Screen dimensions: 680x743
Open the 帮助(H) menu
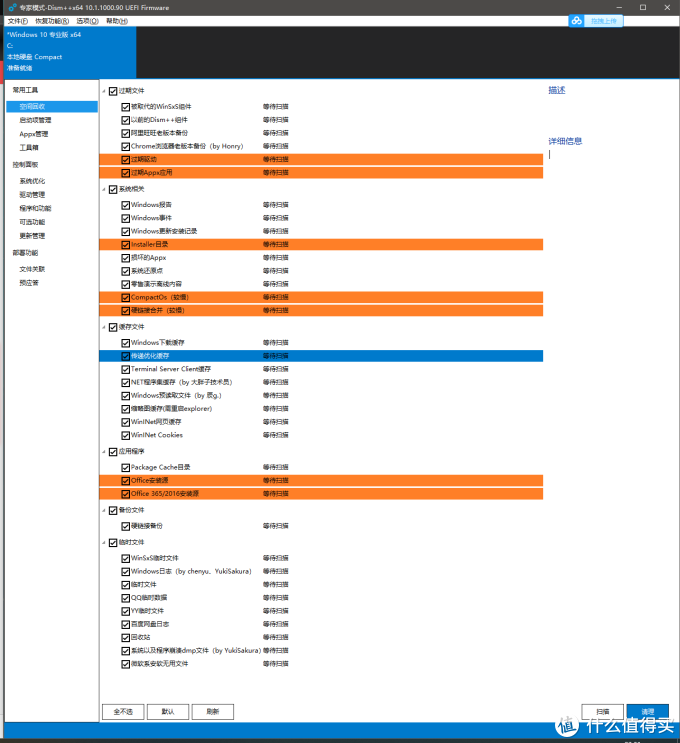(117, 21)
